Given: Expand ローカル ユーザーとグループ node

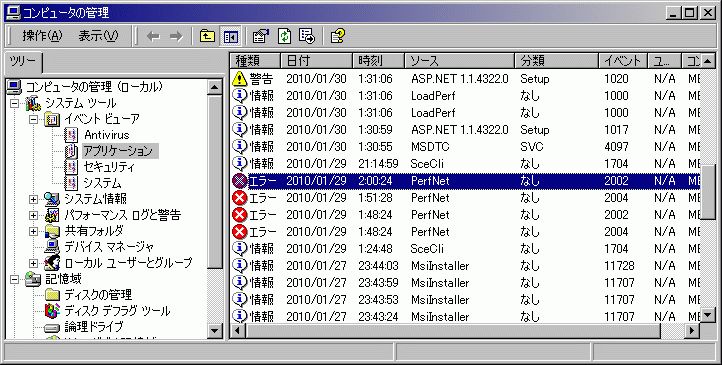Looking at the screenshot, I should (33, 263).
